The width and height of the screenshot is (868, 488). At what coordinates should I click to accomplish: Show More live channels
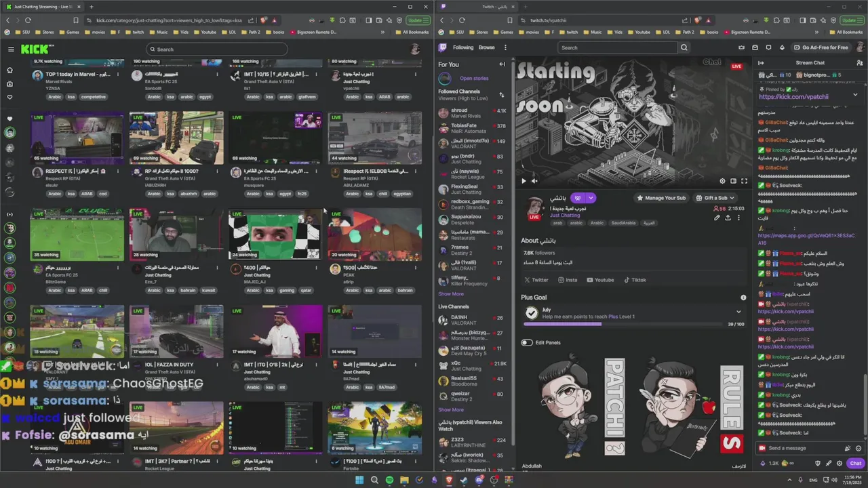click(x=451, y=409)
